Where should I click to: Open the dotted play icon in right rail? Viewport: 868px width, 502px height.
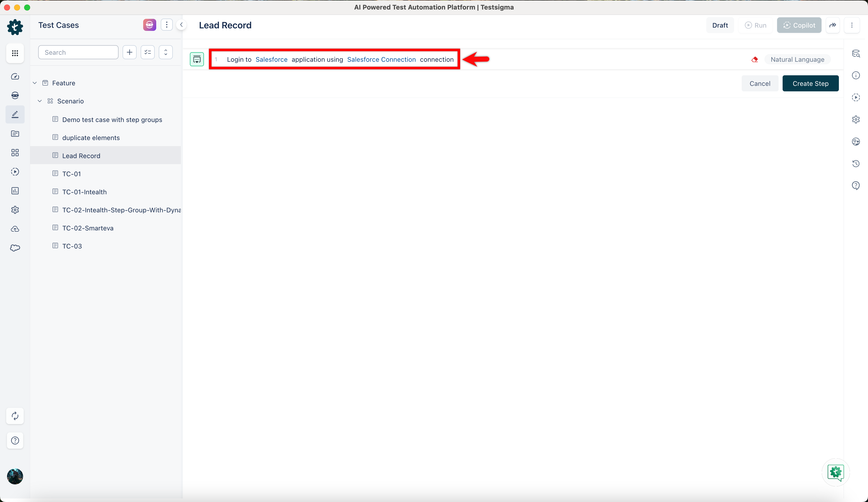[x=856, y=97]
